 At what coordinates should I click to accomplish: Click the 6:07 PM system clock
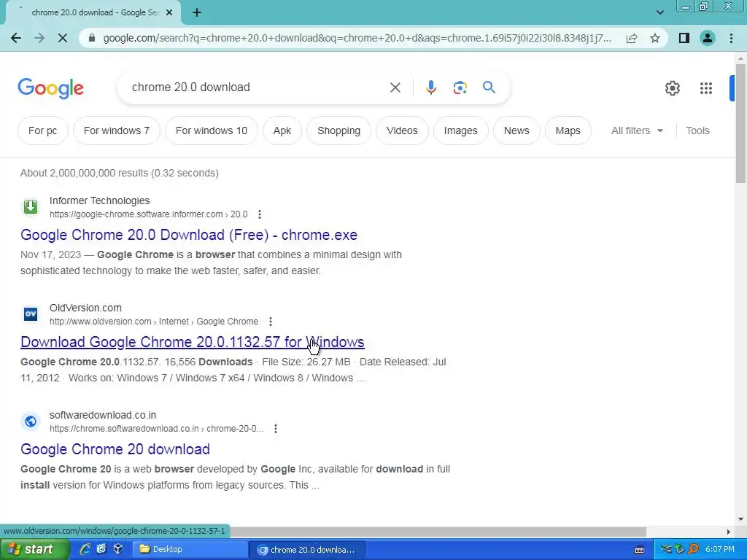point(720,549)
